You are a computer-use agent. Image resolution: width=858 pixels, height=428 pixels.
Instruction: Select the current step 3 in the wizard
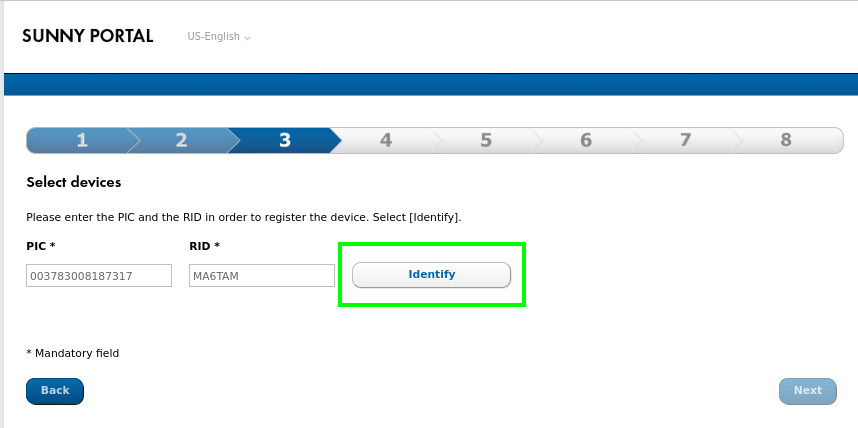[284, 141]
